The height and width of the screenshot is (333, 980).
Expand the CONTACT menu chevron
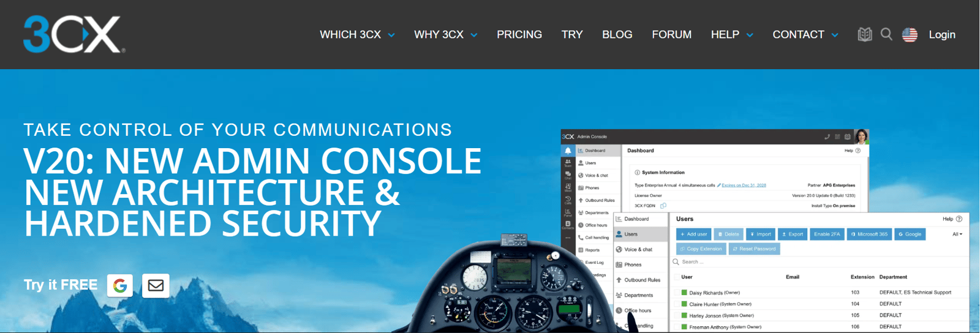click(x=835, y=36)
